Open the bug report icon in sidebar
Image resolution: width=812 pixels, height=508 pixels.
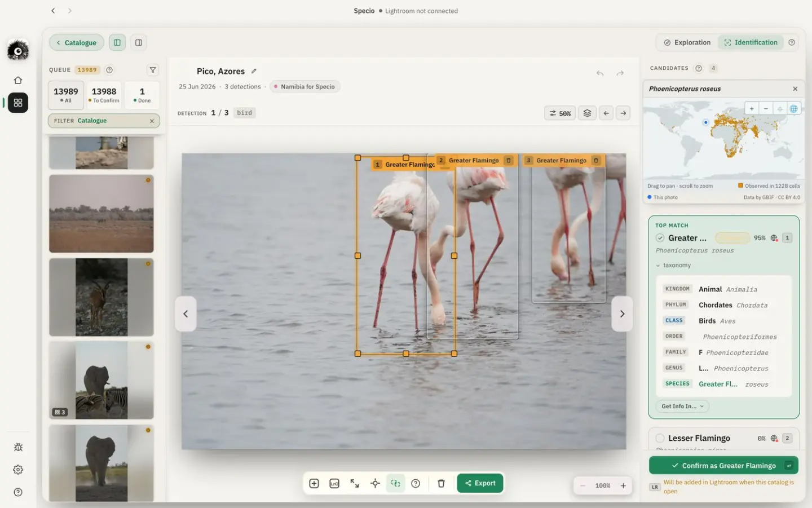[18, 447]
